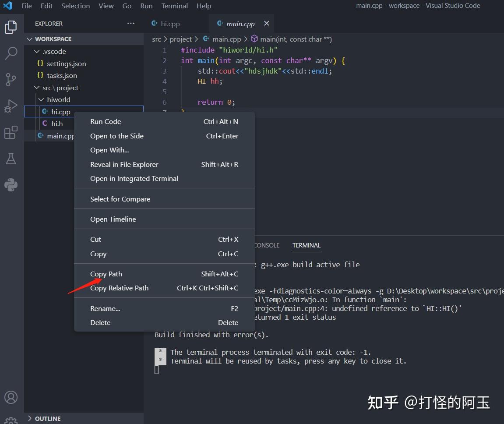Open the Terminal menu
Viewport: 504px width, 424px height.
click(x=174, y=6)
